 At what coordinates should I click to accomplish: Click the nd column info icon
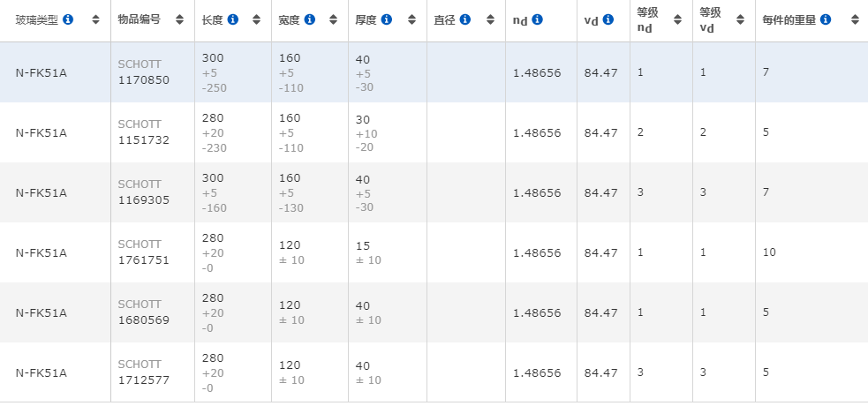coord(537,20)
